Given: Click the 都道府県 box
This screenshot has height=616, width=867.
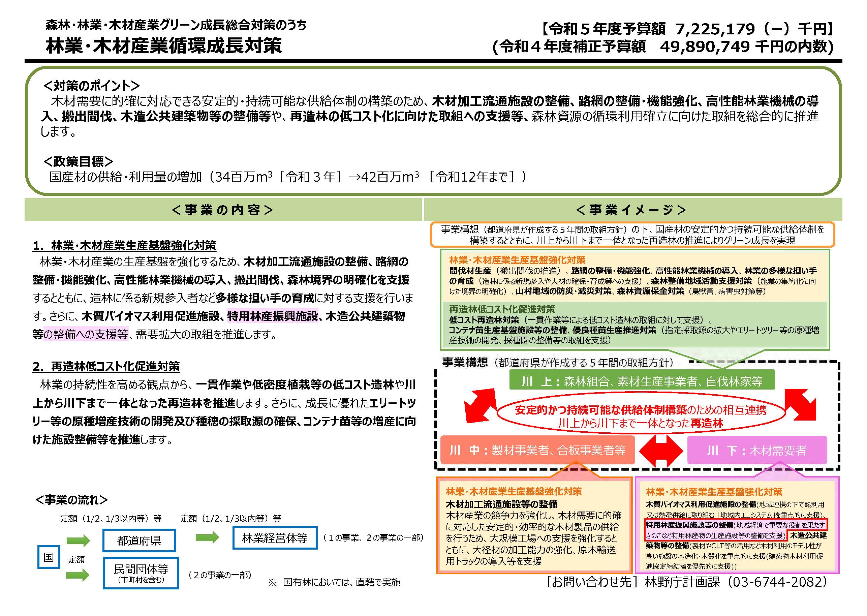Looking at the screenshot, I should tap(139, 540).
